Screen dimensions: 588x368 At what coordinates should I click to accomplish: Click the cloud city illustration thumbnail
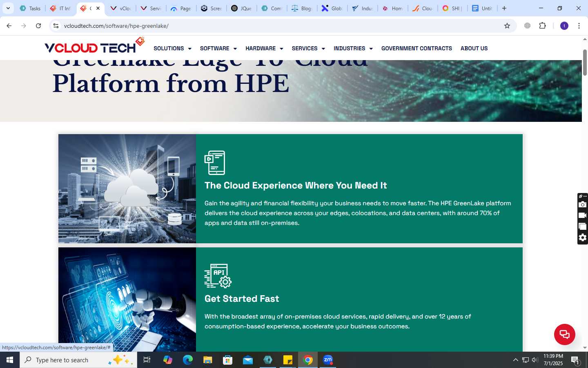click(x=127, y=188)
